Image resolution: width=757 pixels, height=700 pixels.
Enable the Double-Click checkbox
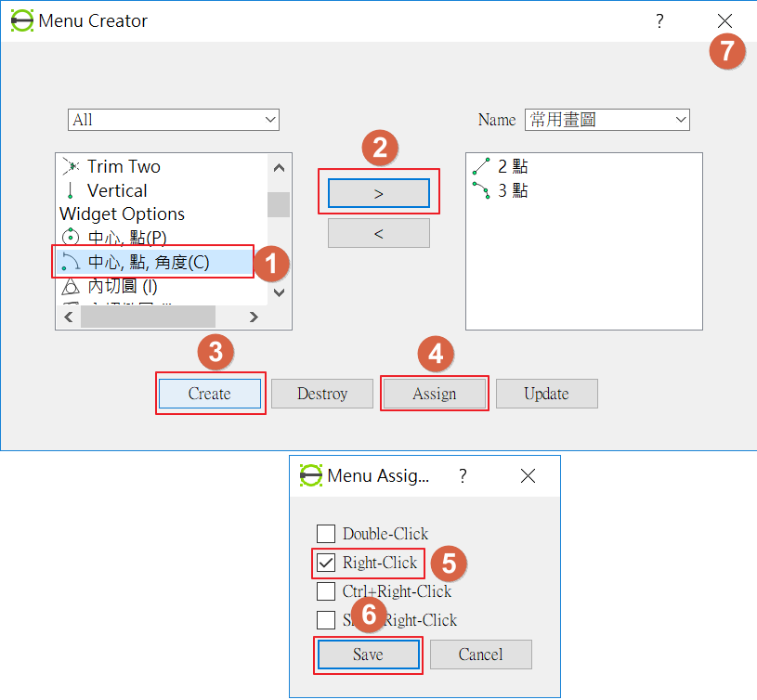tap(326, 534)
